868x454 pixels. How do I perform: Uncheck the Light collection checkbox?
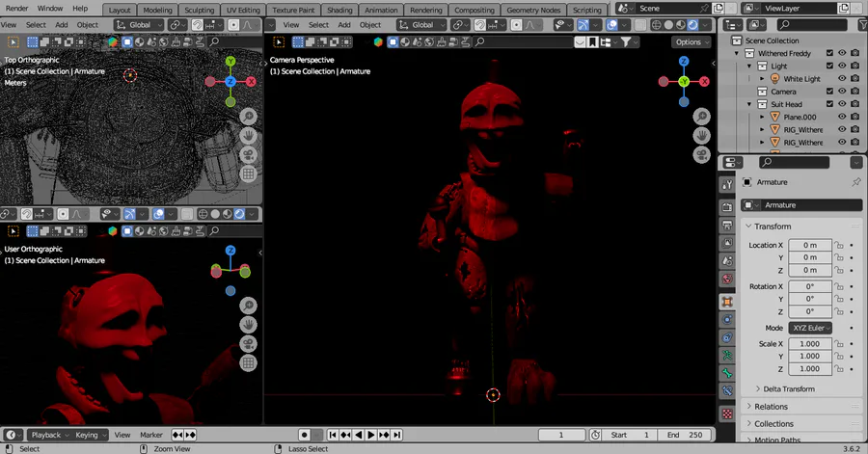[829, 66]
